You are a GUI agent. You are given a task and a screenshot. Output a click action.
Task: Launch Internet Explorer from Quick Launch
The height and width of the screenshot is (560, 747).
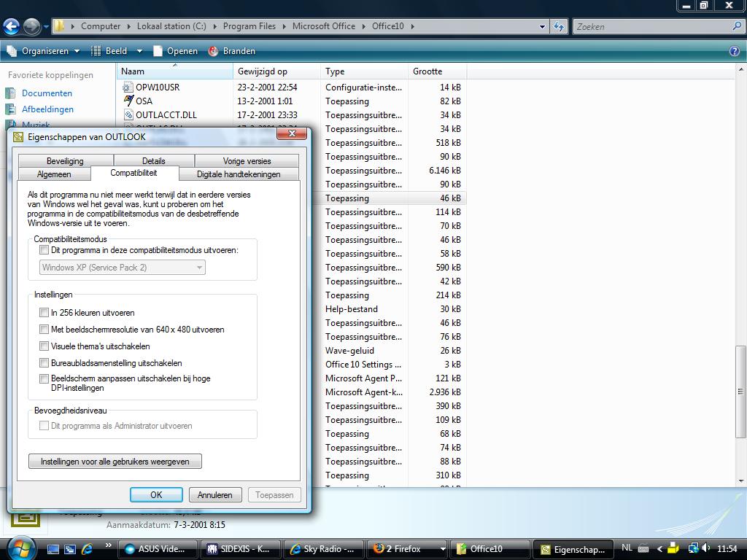point(87,549)
